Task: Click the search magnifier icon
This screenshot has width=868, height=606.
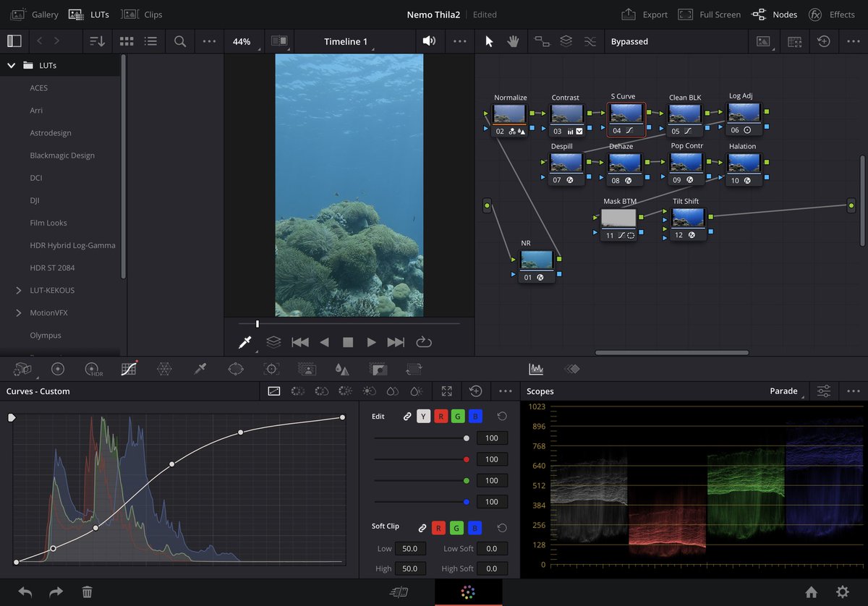Action: coord(180,41)
